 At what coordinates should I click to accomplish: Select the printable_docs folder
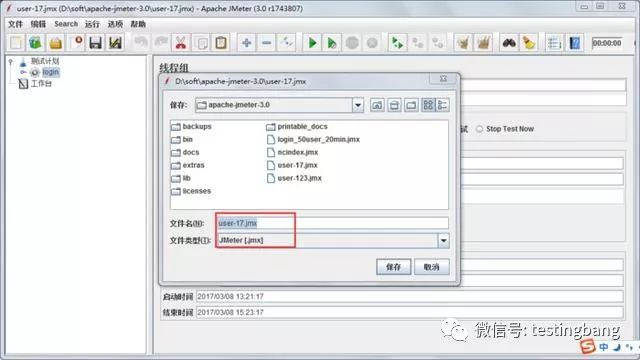coord(297,127)
